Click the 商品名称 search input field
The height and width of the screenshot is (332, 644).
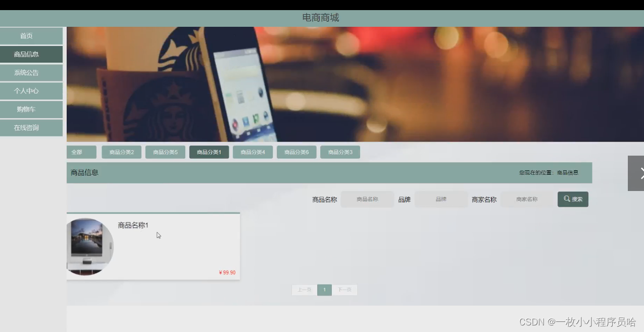tap(367, 199)
